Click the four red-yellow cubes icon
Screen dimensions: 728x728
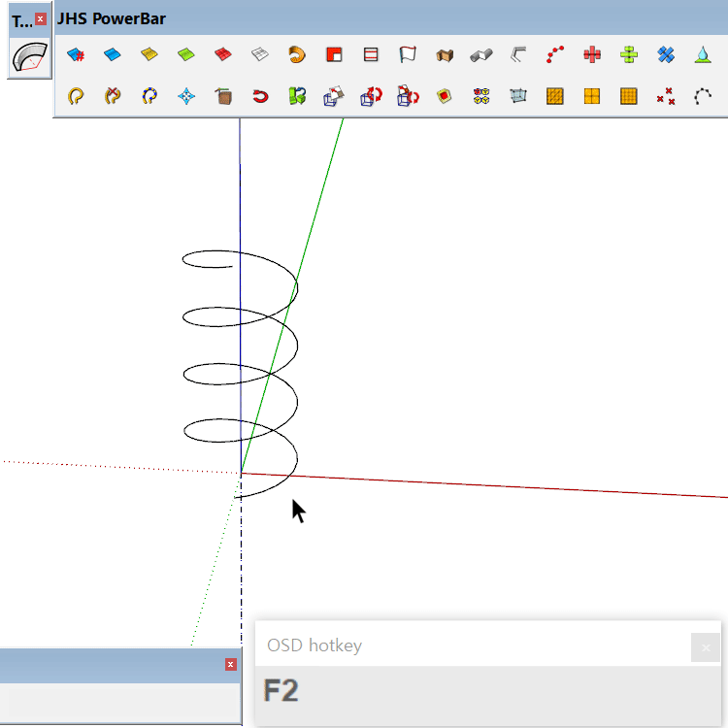[x=481, y=96]
